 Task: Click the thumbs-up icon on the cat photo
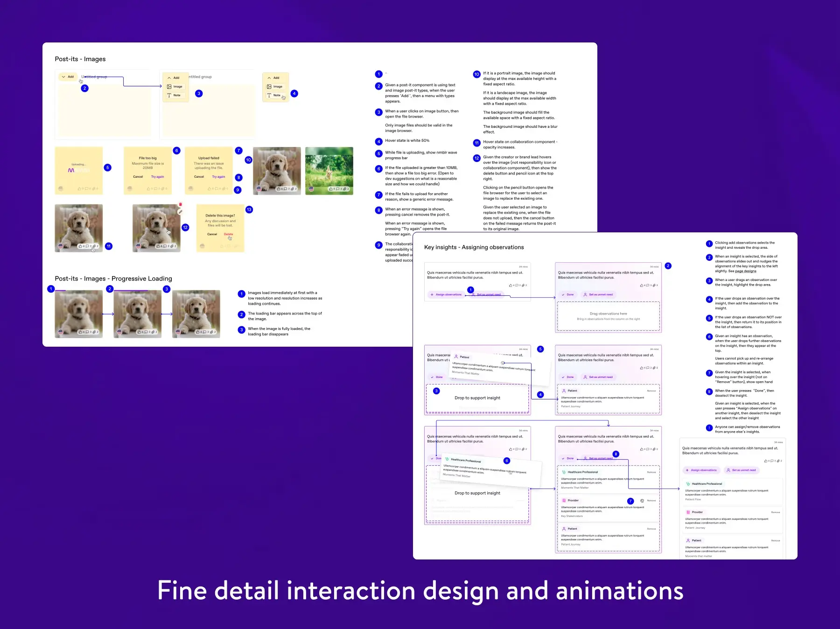pyautogui.click(x=331, y=189)
